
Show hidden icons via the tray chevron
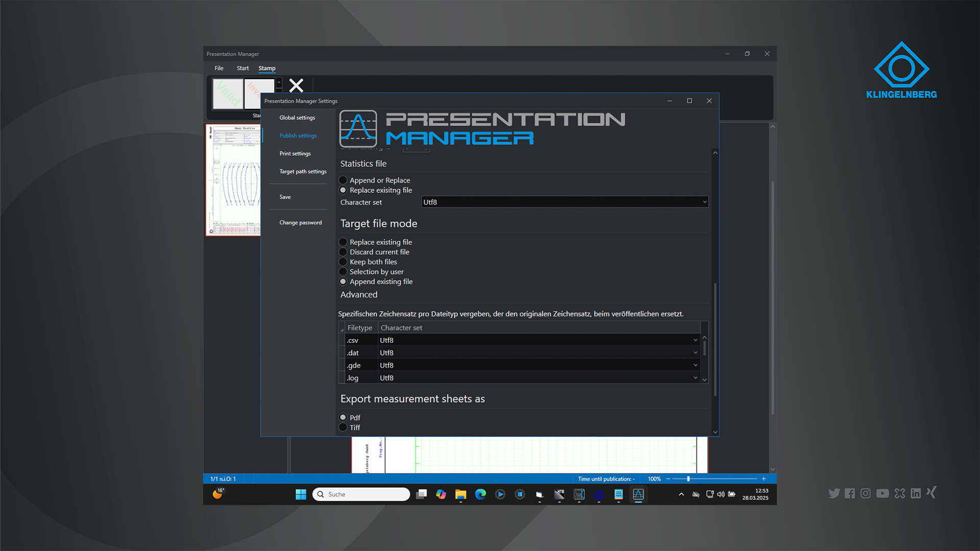681,494
